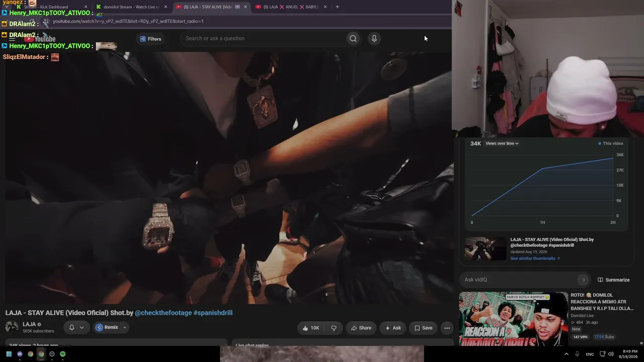Click the ENG language indicator

pyautogui.click(x=590, y=354)
